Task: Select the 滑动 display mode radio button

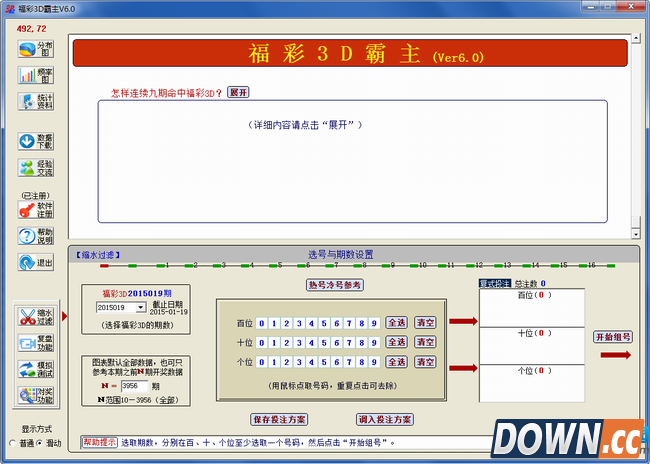Action: pos(39,443)
